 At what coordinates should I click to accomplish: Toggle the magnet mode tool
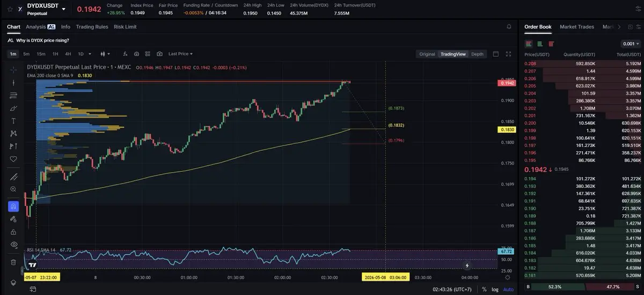click(13, 206)
